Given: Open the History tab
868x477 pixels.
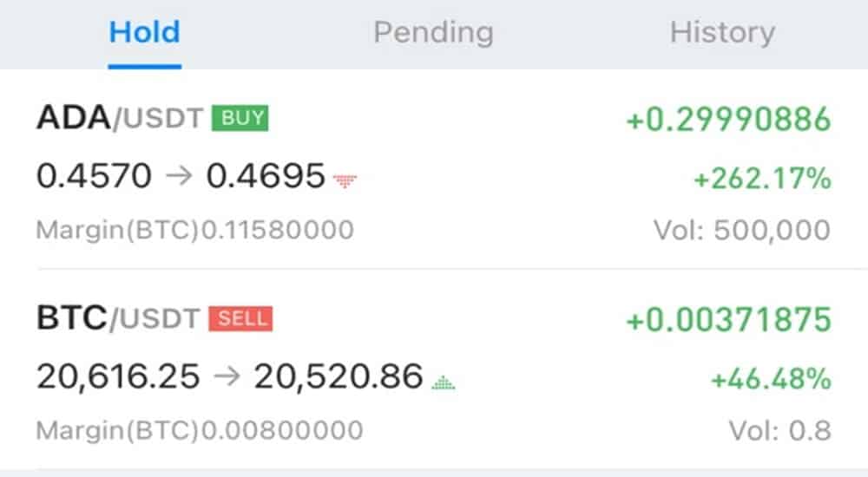Looking at the screenshot, I should click(722, 33).
